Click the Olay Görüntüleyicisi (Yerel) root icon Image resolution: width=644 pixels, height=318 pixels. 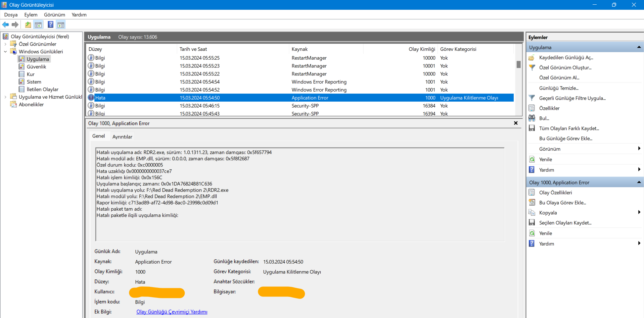click(x=6, y=37)
